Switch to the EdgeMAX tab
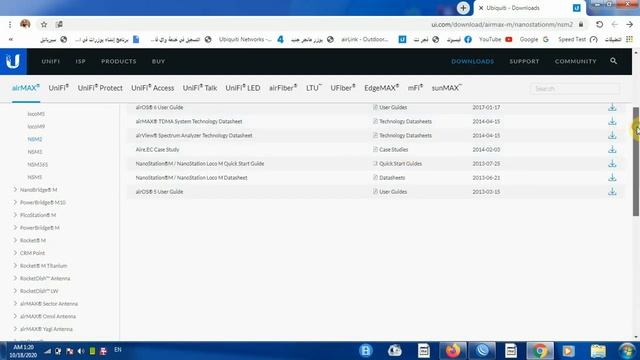Screen dimensions: 640x360 point(381,88)
